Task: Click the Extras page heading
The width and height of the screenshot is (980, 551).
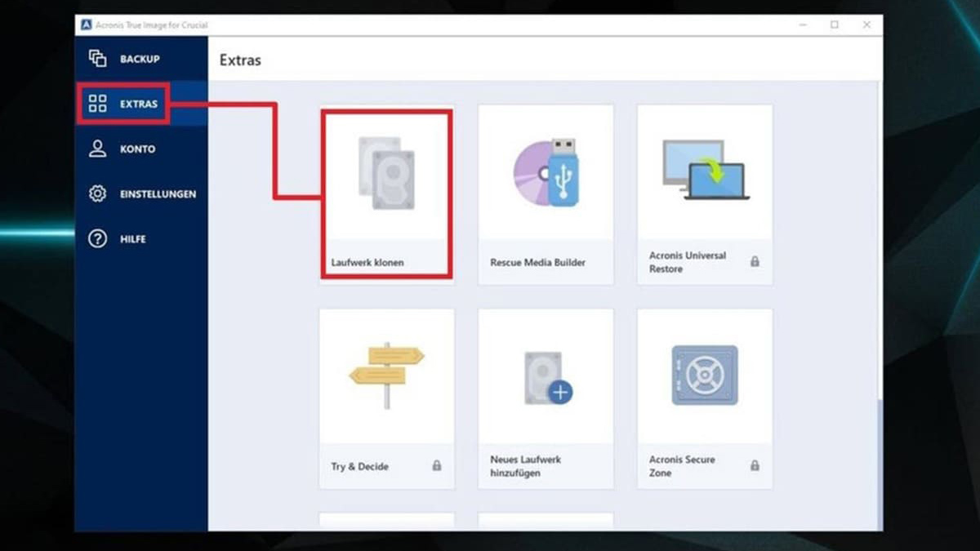Action: pos(240,60)
